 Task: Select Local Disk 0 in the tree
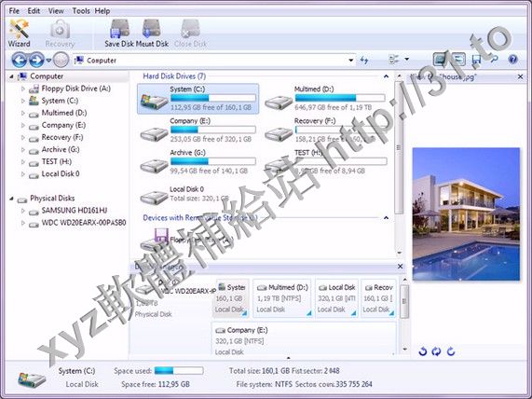coord(61,174)
